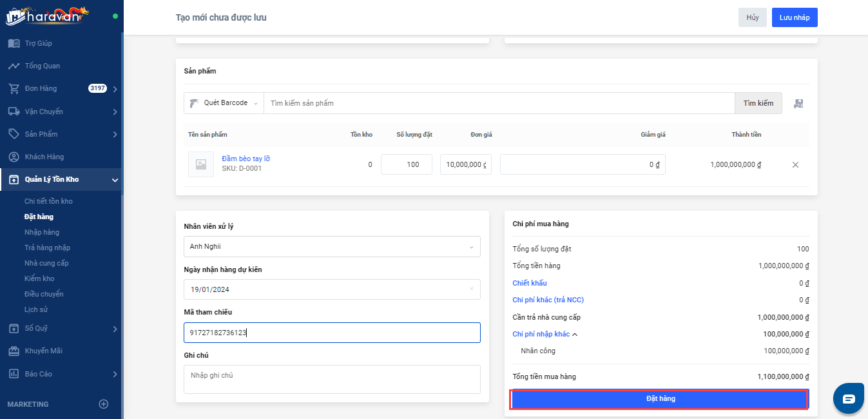Click the Lưu nháp button
The width and height of the screenshot is (868, 419).
click(794, 17)
